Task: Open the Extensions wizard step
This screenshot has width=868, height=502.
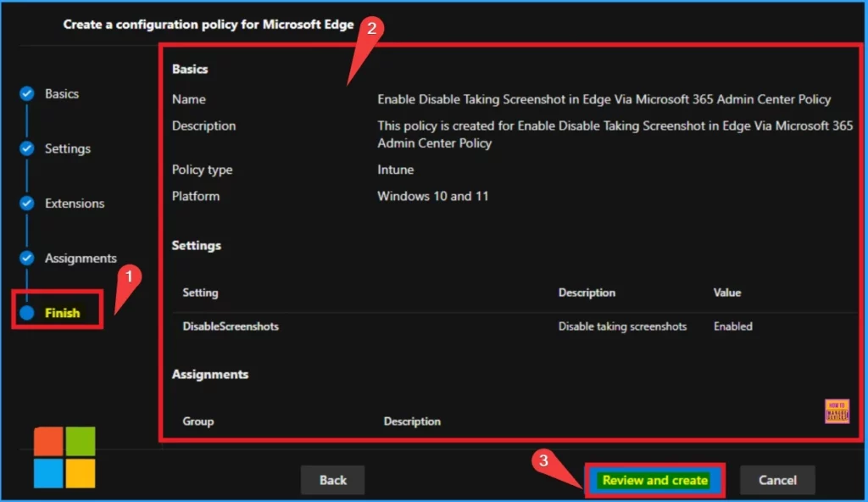Action: [x=75, y=204]
